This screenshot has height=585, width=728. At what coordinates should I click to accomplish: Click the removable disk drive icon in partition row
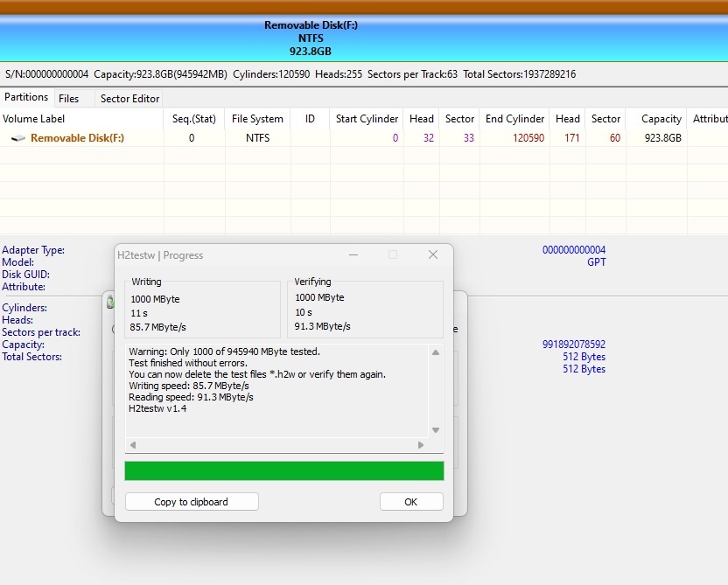[x=17, y=138]
